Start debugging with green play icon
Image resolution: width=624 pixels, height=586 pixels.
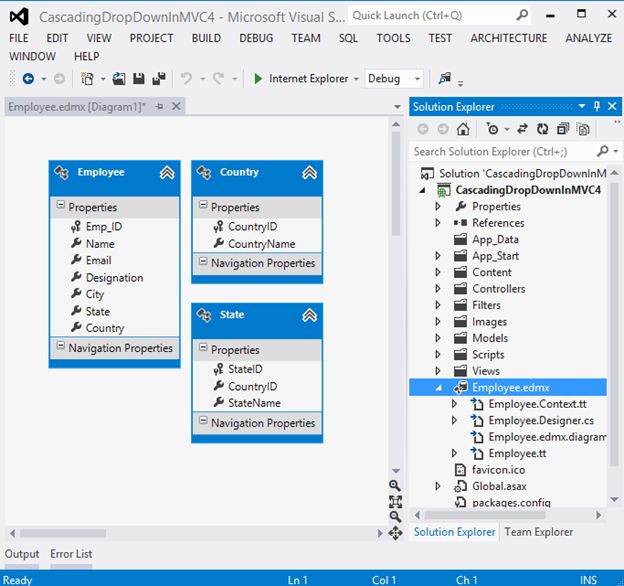click(x=258, y=79)
